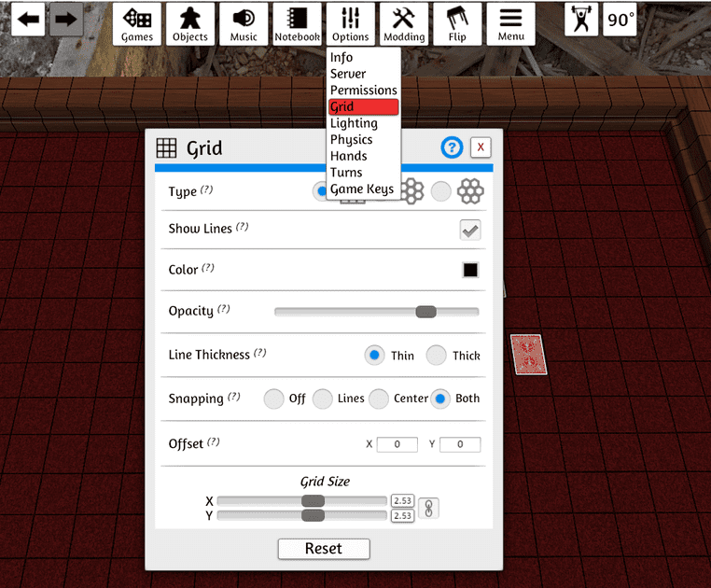Click the Color help (?) tooltip
The height and width of the screenshot is (588, 711).
pyautogui.click(x=208, y=268)
